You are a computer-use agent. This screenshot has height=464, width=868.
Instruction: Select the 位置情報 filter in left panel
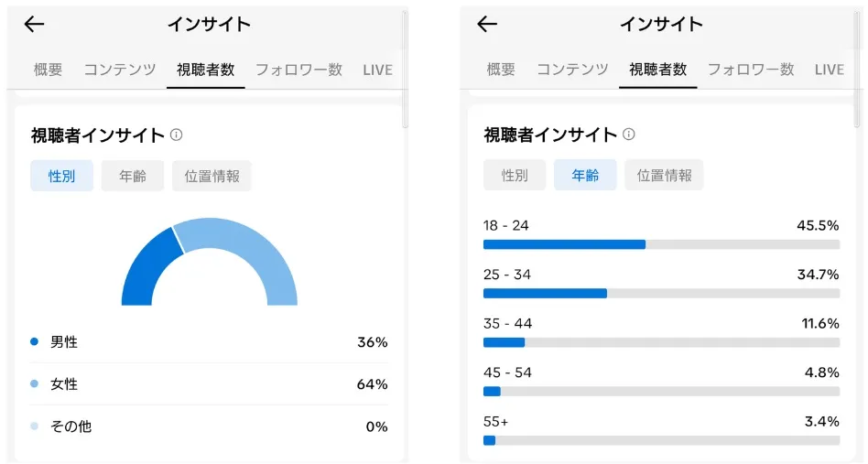pyautogui.click(x=212, y=176)
